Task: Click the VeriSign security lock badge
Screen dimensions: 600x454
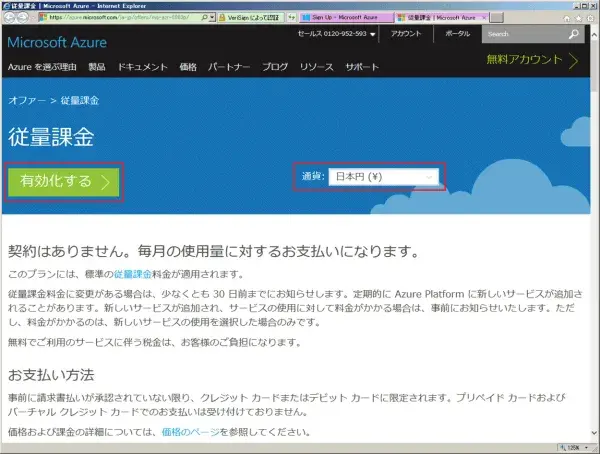Action: [x=251, y=18]
